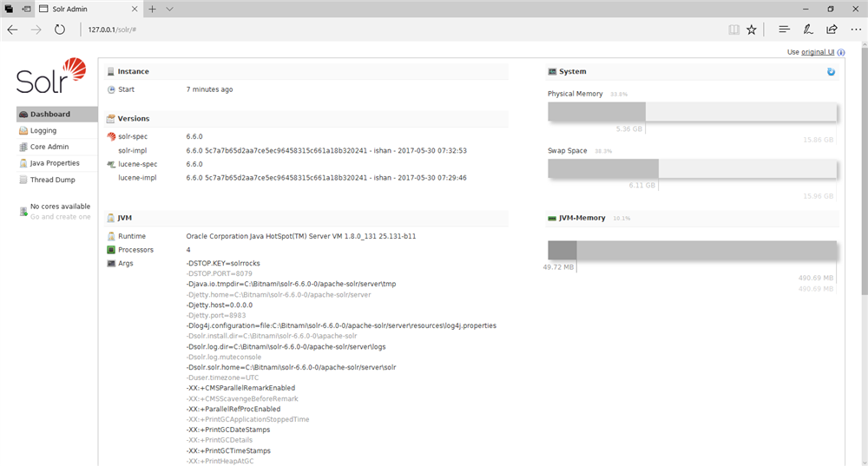Open a new browser tab

pyautogui.click(x=152, y=9)
